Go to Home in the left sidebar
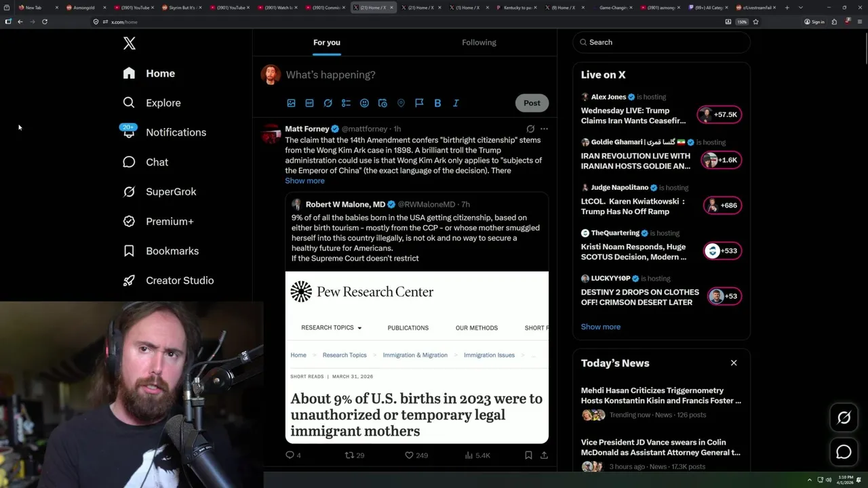Image resolution: width=868 pixels, height=488 pixels. point(149,73)
